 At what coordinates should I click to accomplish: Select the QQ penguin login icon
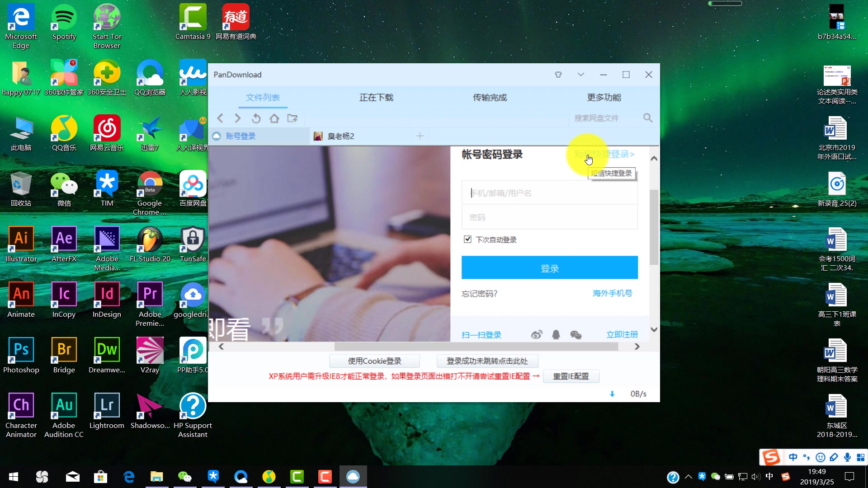pyautogui.click(x=556, y=334)
